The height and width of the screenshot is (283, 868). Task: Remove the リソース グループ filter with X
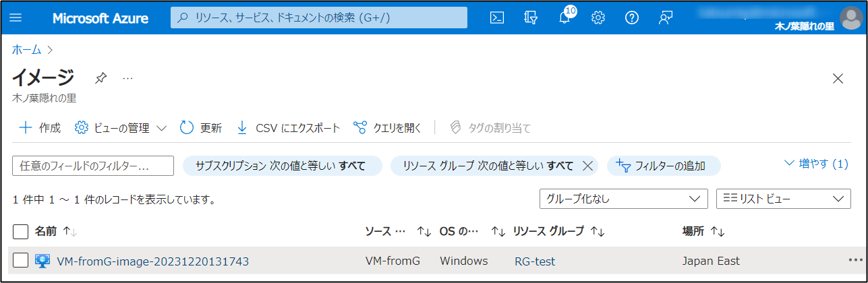tap(587, 165)
